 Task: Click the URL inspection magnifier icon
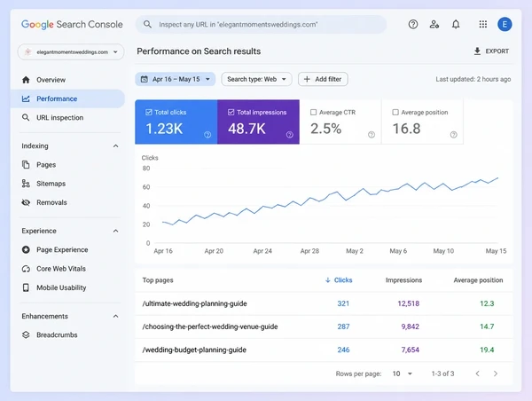(x=26, y=117)
